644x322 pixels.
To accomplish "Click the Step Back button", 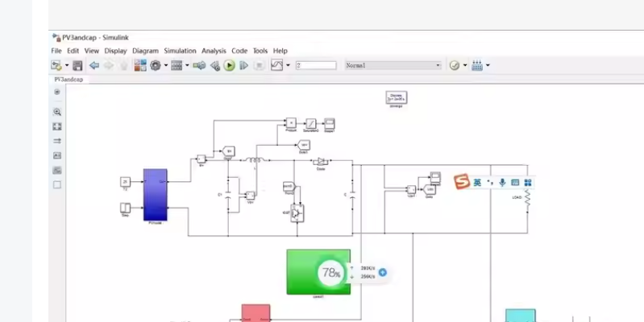I will point(215,66).
